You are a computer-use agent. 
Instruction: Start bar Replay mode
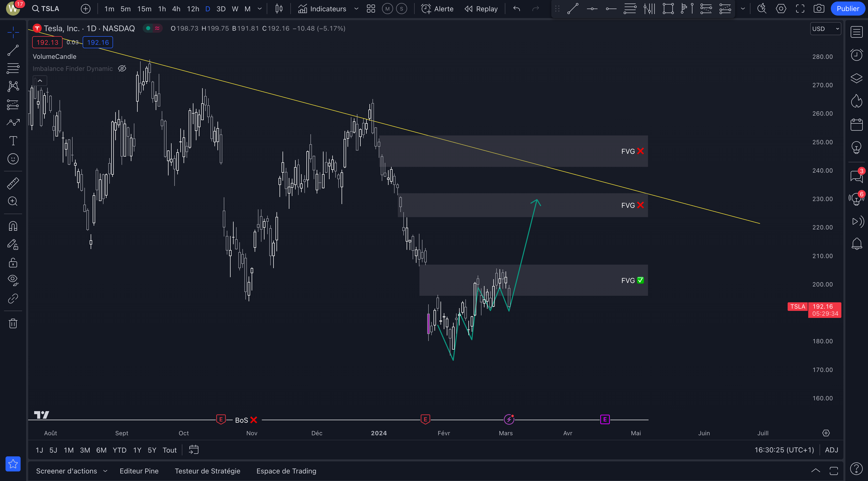pos(481,9)
